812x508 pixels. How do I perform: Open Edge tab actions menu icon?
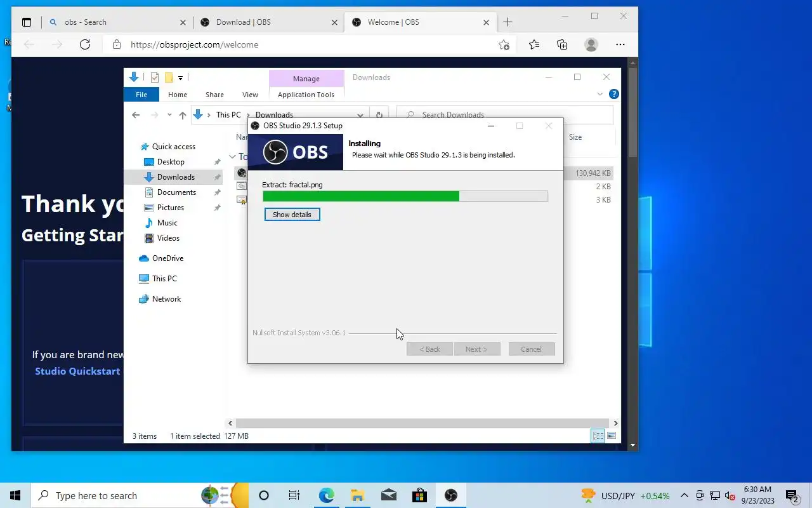[27, 22]
